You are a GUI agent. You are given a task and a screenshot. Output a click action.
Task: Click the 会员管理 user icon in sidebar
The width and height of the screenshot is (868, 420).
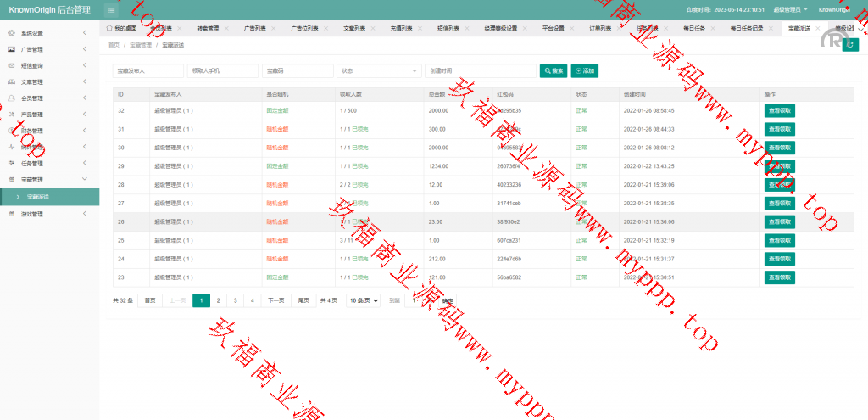click(x=11, y=98)
